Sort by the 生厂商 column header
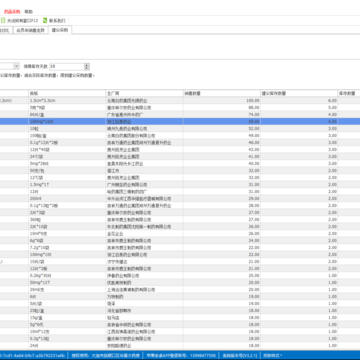This screenshot has height=360, width=360. tap(144, 93)
